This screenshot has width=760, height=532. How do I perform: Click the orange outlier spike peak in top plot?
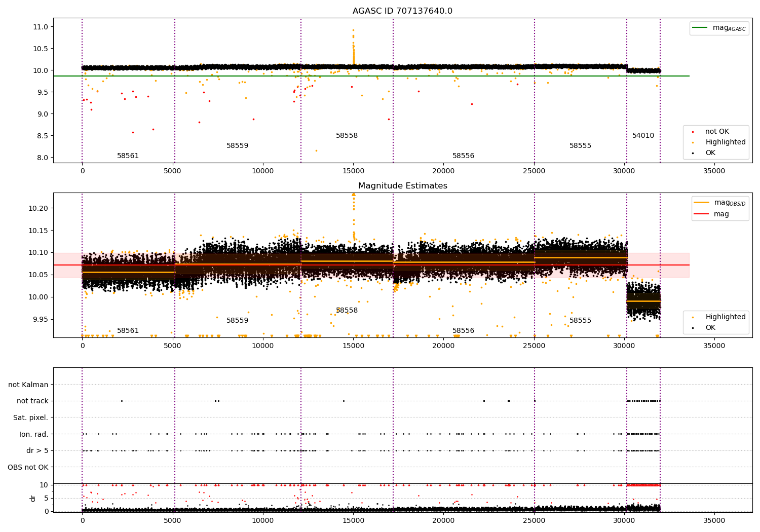353,30
